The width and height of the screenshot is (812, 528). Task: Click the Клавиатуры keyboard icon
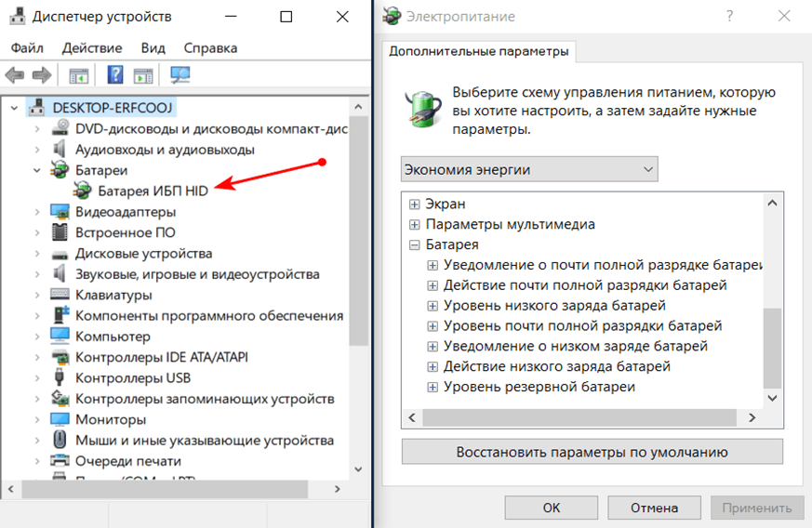pos(60,295)
